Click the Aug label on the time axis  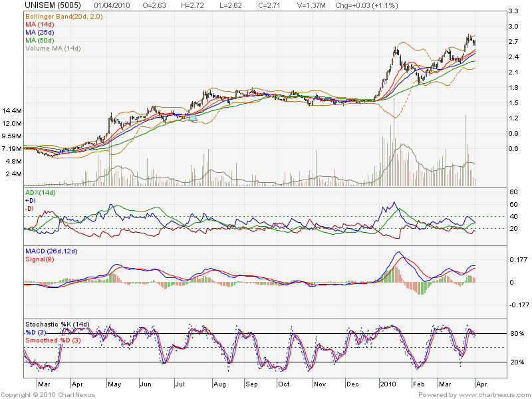coord(219,384)
